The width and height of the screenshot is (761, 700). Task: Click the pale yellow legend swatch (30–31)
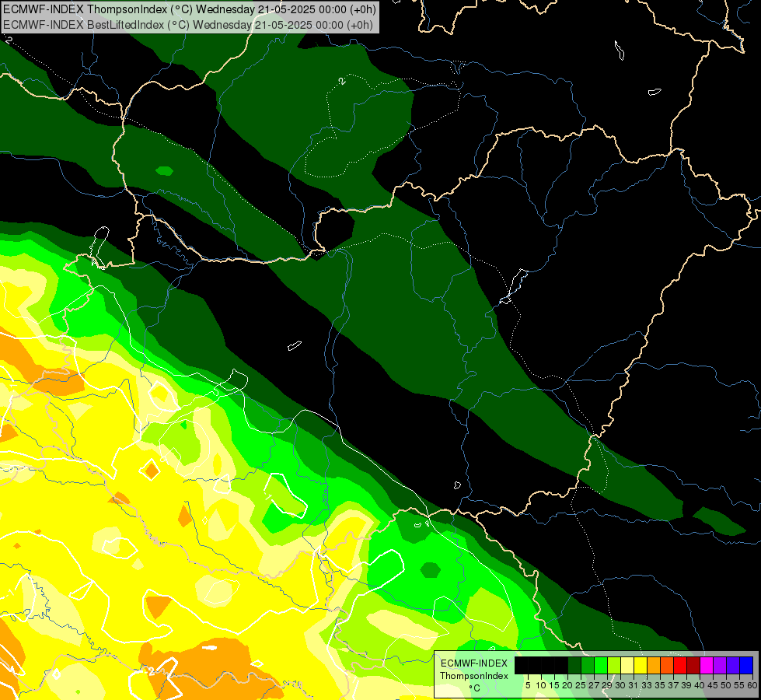click(x=627, y=666)
